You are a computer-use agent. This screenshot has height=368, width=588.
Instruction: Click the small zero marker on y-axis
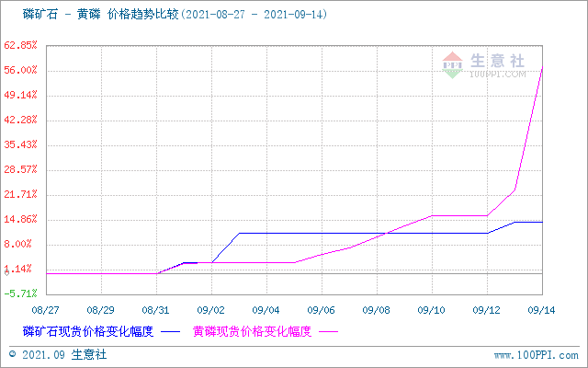(6, 273)
